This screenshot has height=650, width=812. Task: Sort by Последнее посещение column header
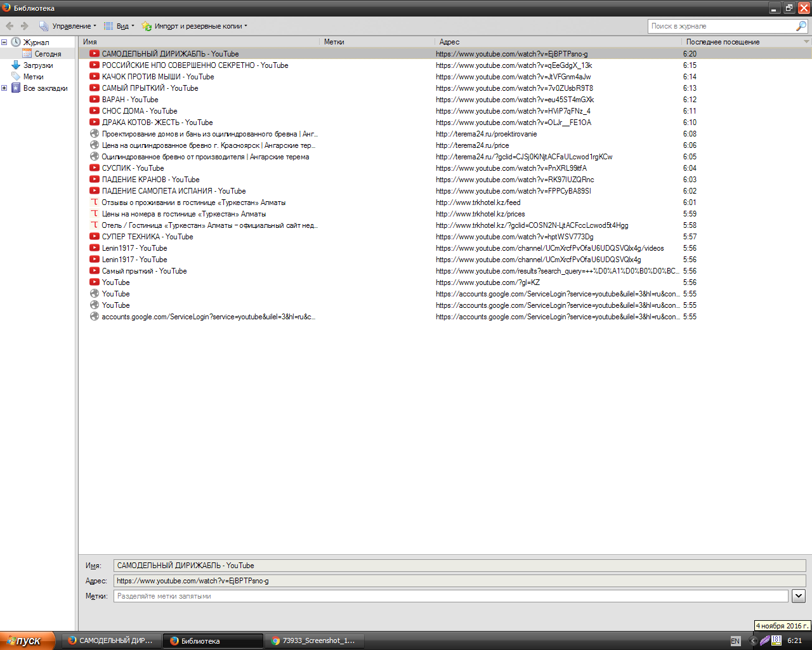(x=742, y=42)
